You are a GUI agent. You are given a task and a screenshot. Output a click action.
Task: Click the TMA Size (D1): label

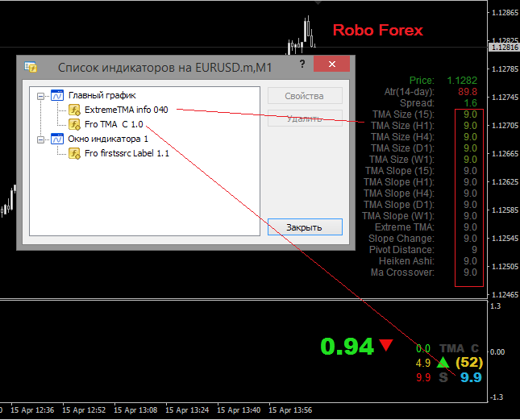click(402, 148)
